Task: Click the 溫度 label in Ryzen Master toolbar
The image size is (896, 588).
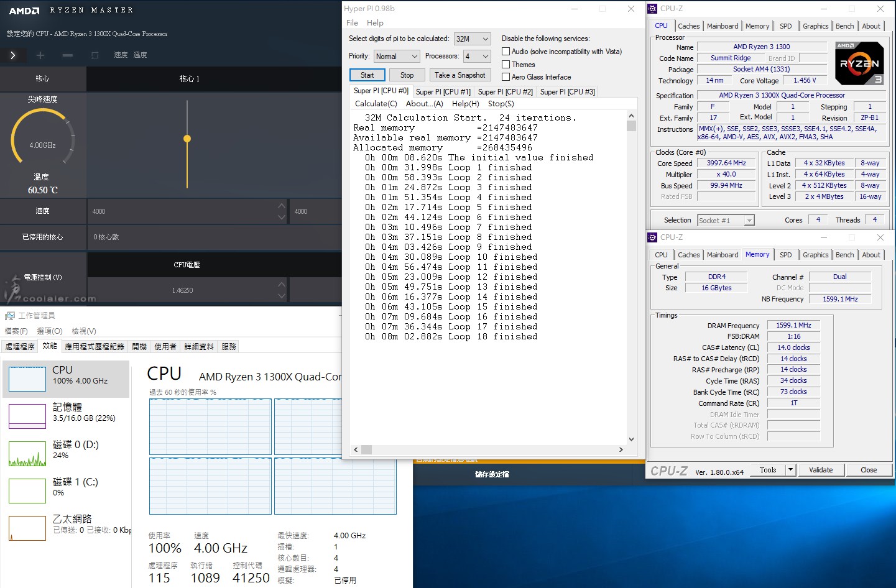Action: point(140,55)
